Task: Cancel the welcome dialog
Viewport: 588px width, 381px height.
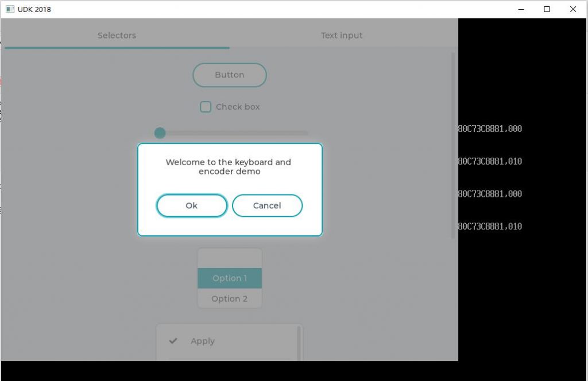Action: 267,205
